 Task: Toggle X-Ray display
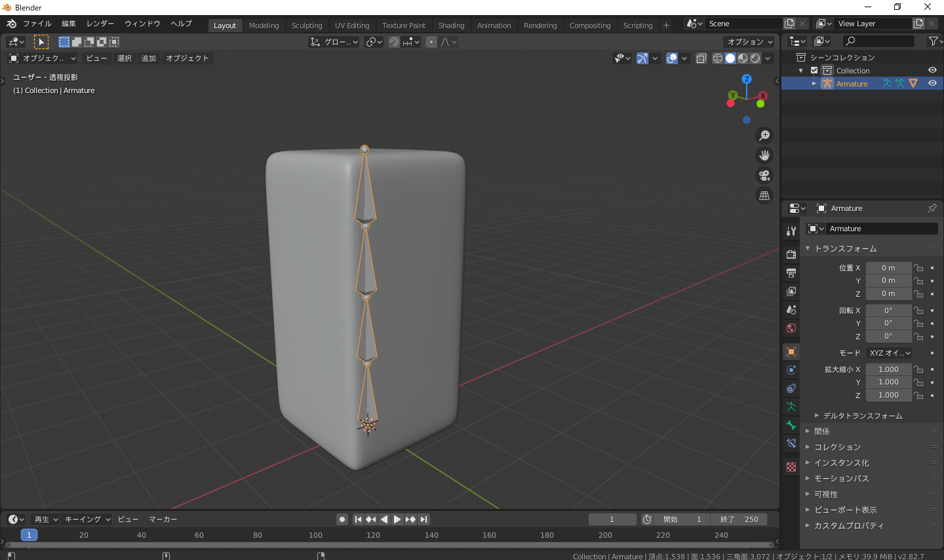[x=701, y=58]
